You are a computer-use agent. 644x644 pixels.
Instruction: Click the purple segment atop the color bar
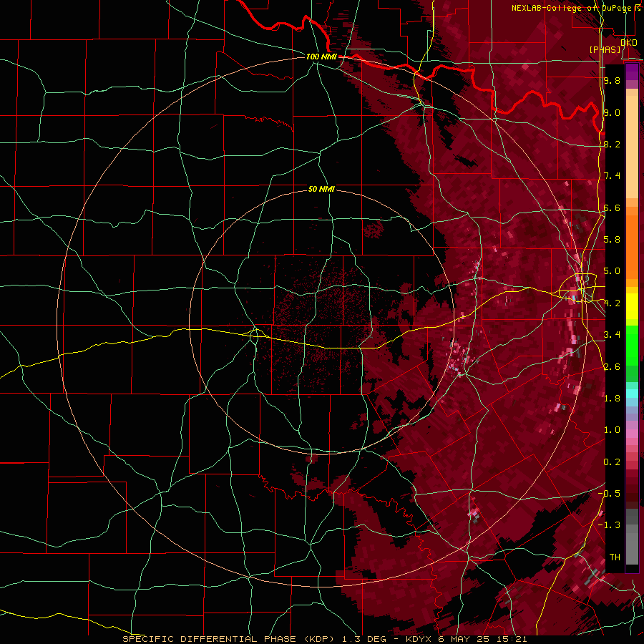(x=632, y=72)
